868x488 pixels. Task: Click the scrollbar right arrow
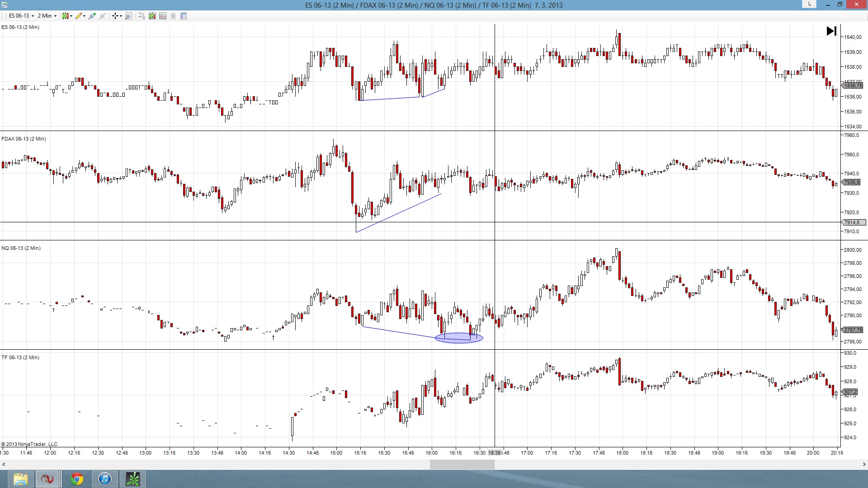(864, 464)
